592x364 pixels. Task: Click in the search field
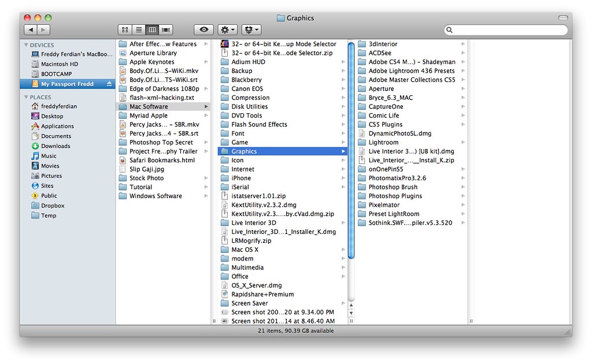click(x=506, y=30)
